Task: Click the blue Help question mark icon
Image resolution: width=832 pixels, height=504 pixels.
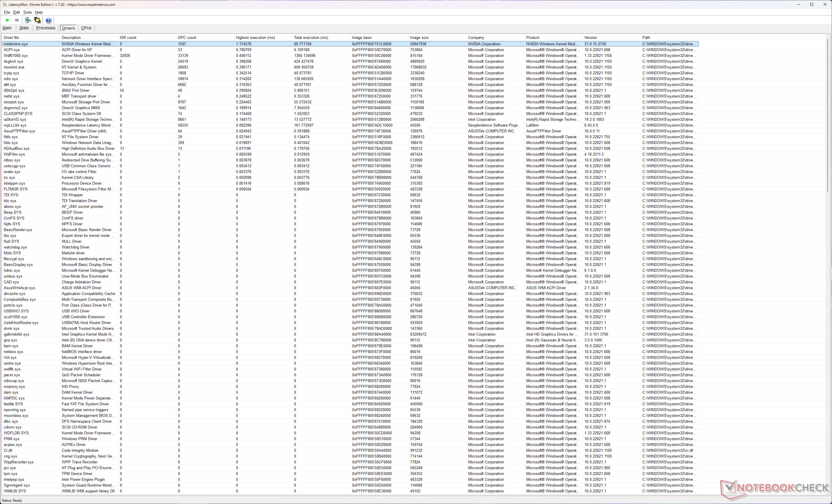Action: click(49, 20)
